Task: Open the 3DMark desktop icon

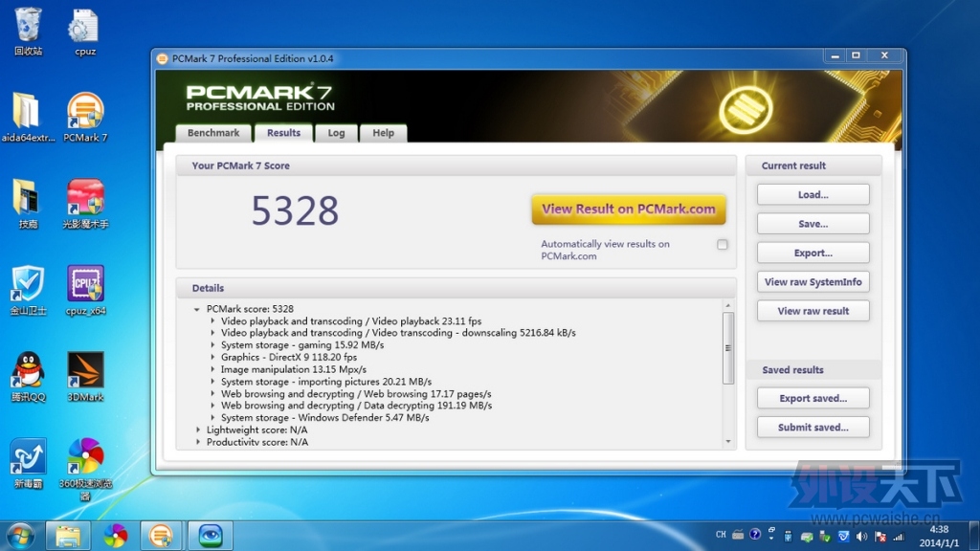Action: coord(85,375)
